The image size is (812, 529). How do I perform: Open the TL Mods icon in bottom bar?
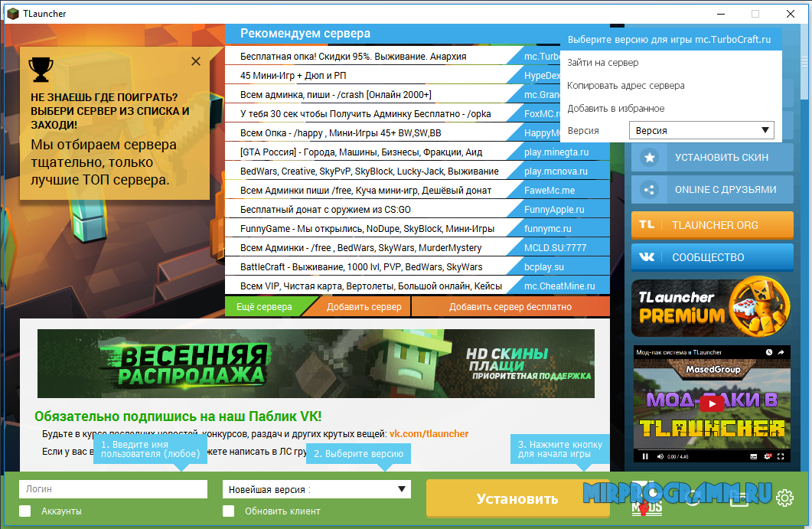tap(647, 498)
